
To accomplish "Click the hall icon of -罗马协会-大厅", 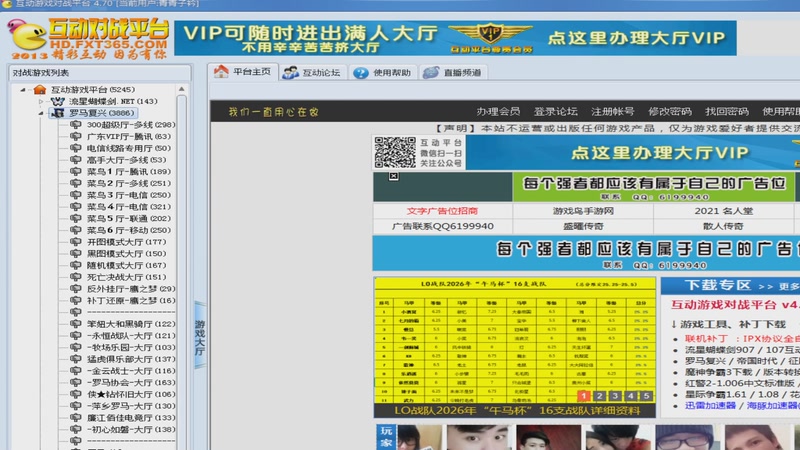I will [x=76, y=383].
